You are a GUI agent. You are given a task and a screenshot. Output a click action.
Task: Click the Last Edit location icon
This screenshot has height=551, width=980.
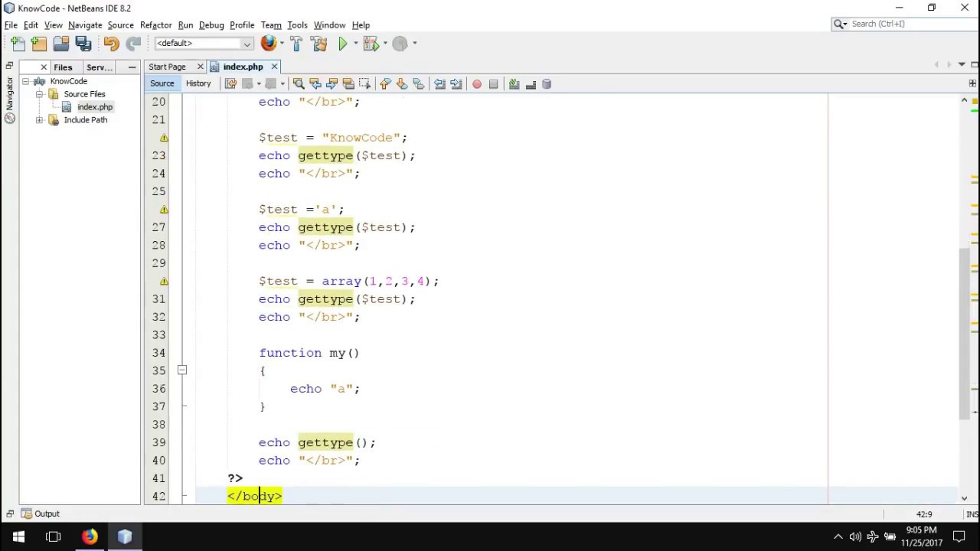230,84
